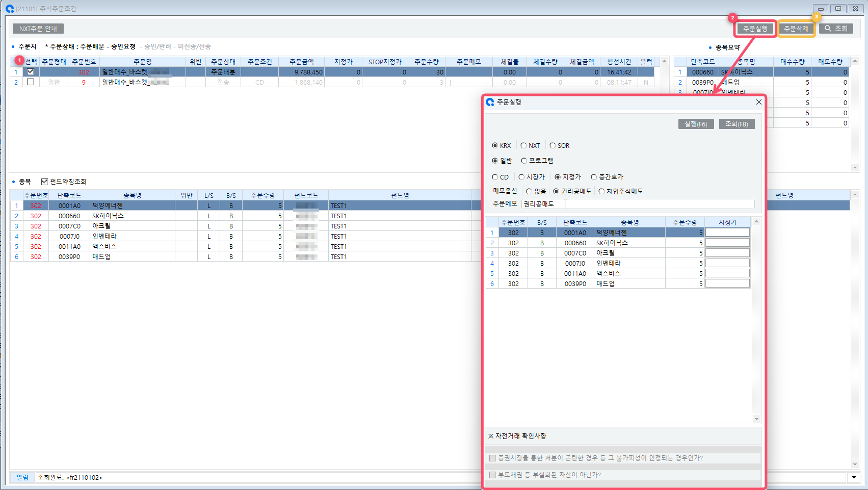Click the 지정가 input for 액스비스 in the dialog
This screenshot has width=868, height=490.
click(x=727, y=273)
